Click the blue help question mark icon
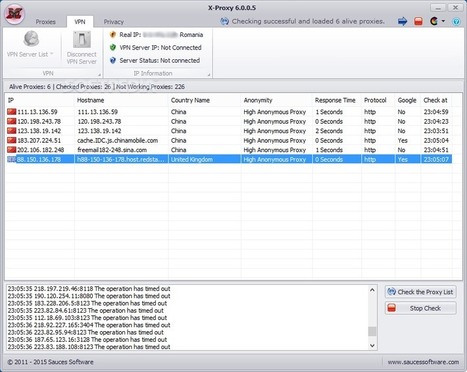 (x=456, y=22)
